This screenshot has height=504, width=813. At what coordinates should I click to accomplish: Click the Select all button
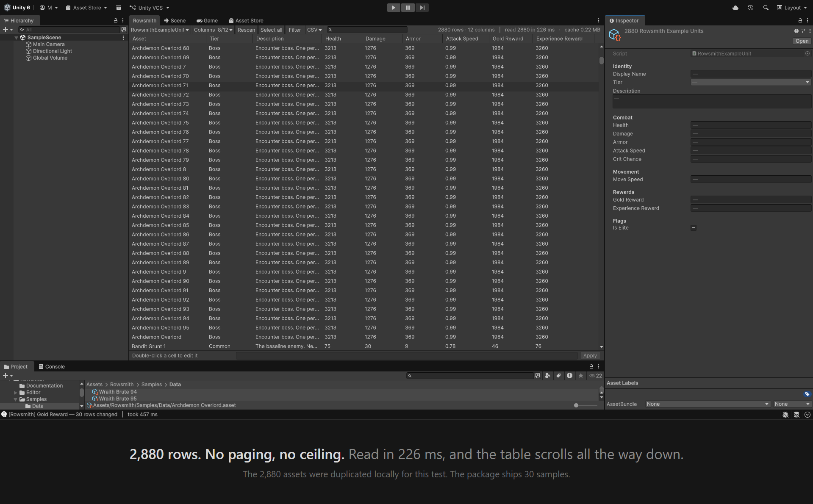271,30
